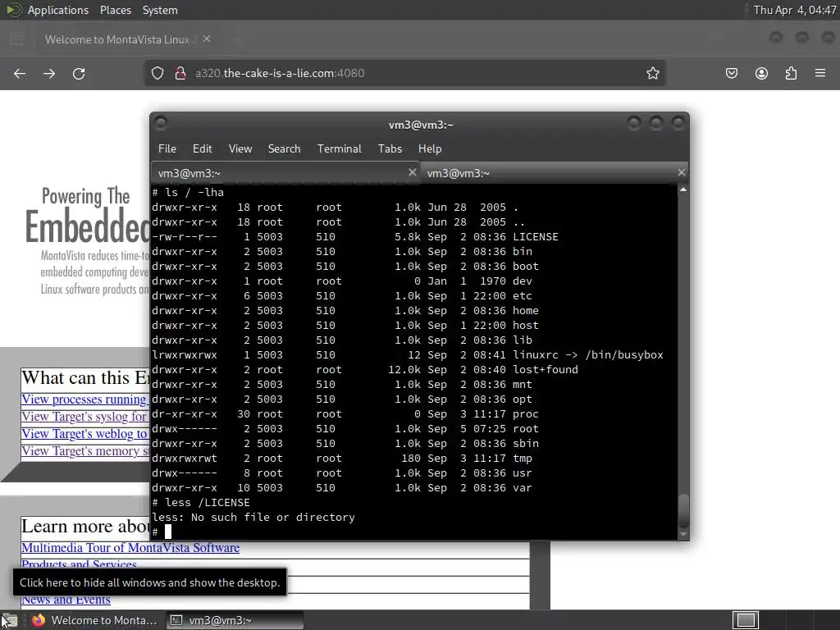
Task: Open the terminal window menu button at top-left
Action: click(161, 124)
